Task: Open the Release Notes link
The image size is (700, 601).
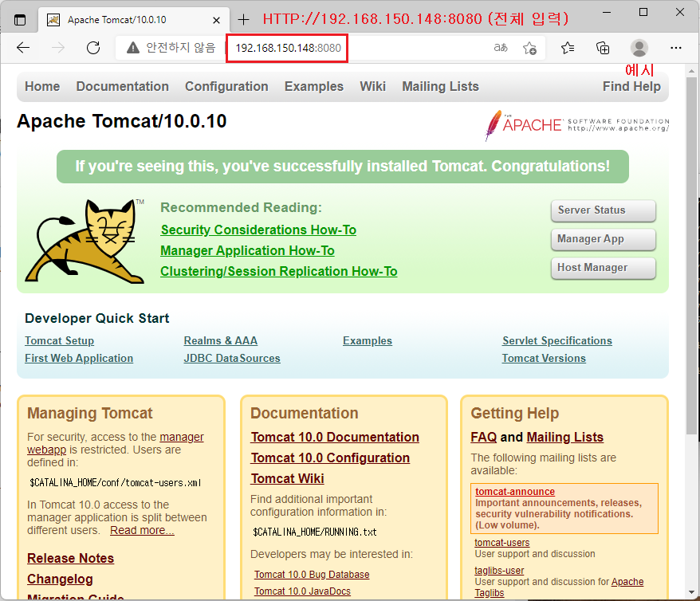Action: (x=70, y=559)
